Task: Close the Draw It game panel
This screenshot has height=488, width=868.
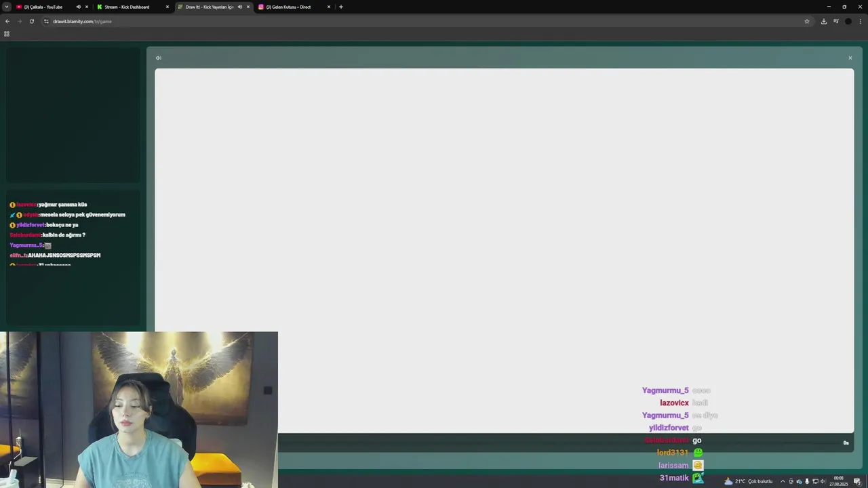Action: click(x=850, y=58)
